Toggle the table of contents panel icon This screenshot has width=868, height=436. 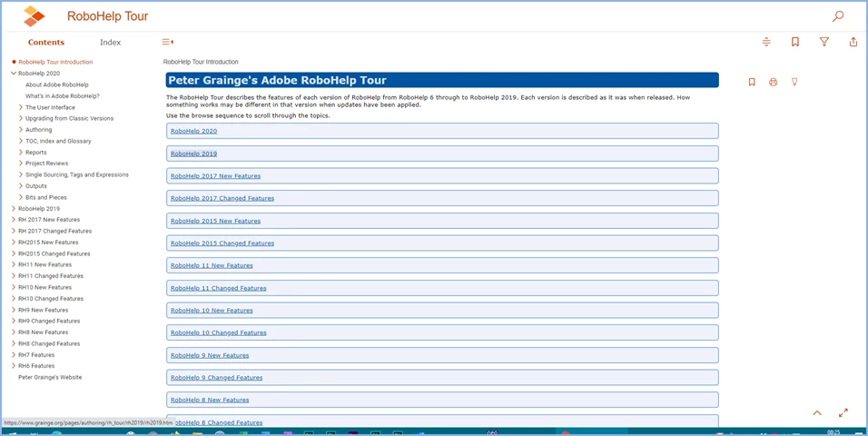click(168, 42)
